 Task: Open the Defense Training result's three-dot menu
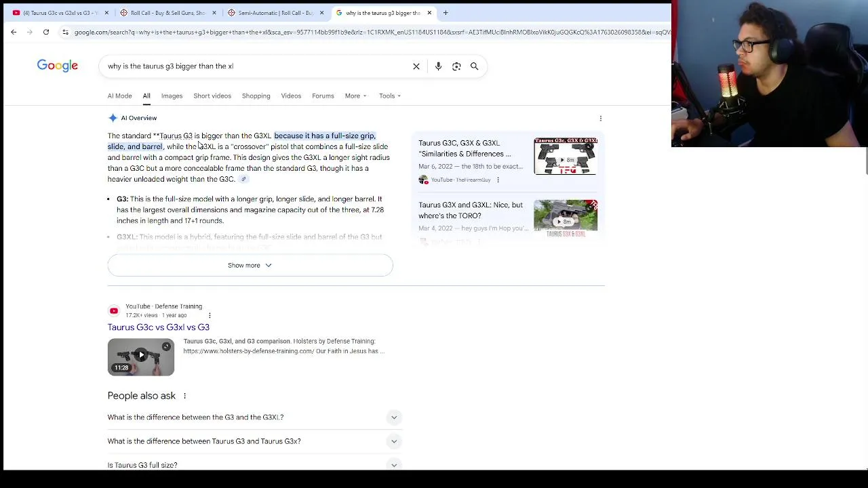[210, 315]
